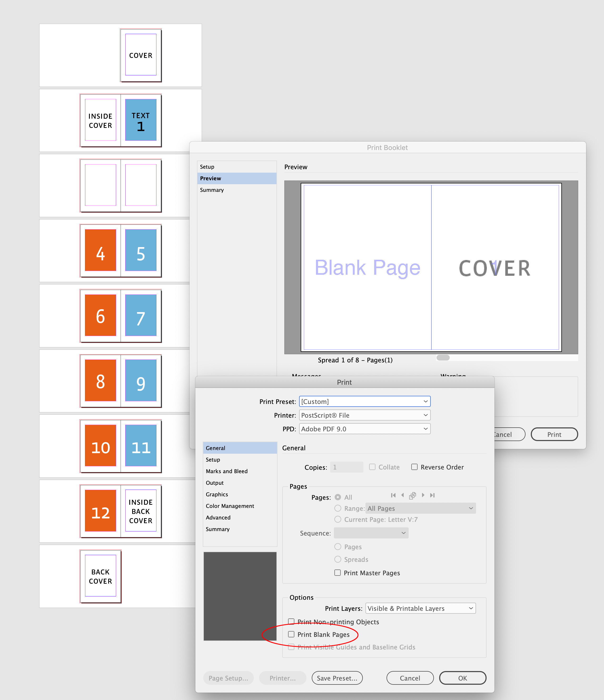Click the next page arrow icon

[423, 495]
